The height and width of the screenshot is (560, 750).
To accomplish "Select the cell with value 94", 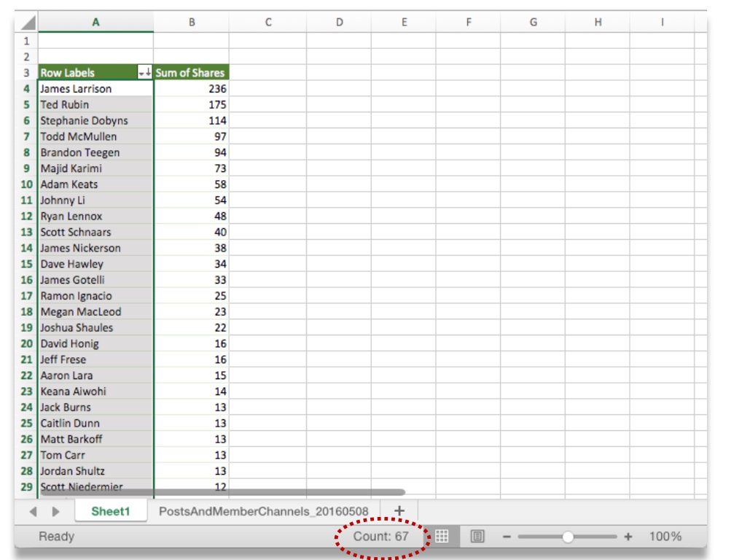I will pos(191,152).
